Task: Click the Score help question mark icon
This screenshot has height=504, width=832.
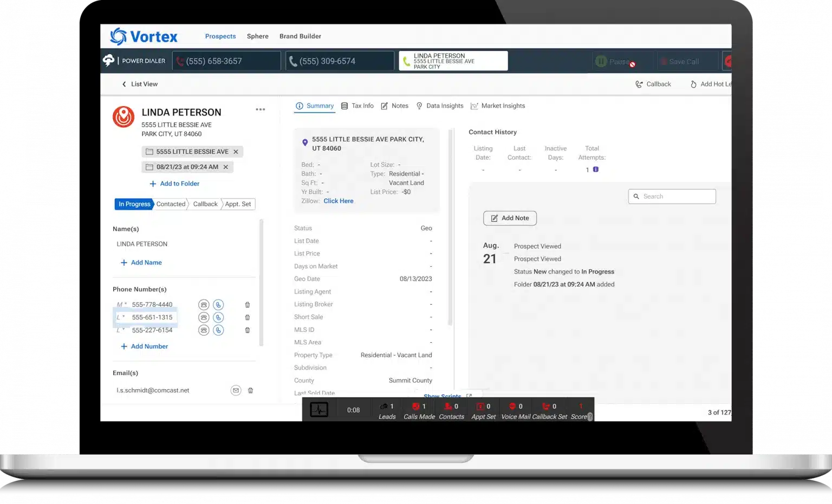Action: tap(590, 417)
